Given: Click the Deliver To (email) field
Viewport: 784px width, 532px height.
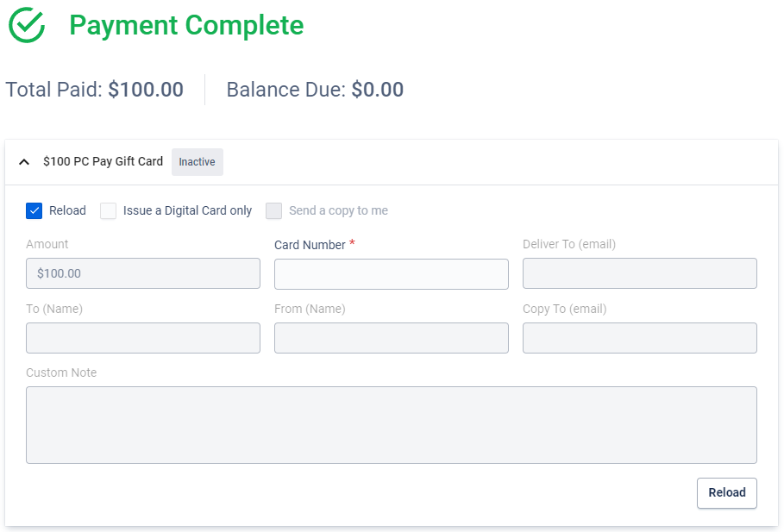Looking at the screenshot, I should click(x=640, y=273).
